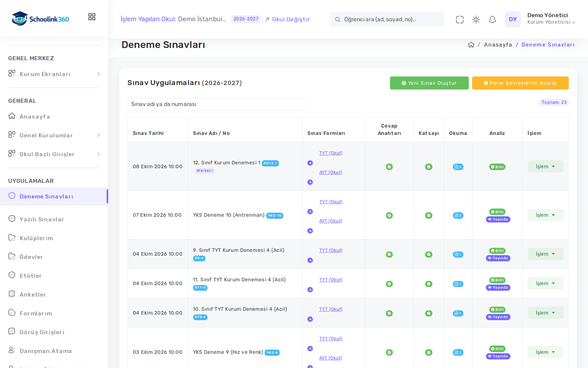Click Yayında badge for 9. Sınıf TYT exam
The image size is (588, 368).
[x=498, y=258]
